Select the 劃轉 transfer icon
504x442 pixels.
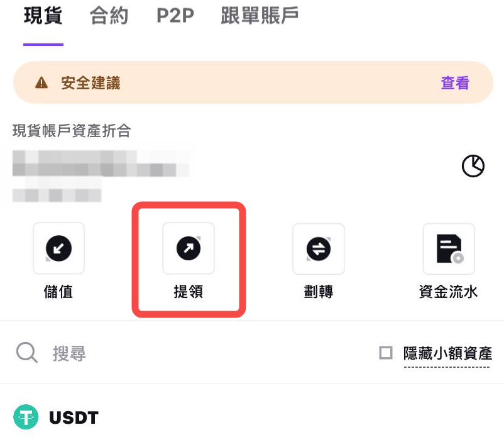319,249
